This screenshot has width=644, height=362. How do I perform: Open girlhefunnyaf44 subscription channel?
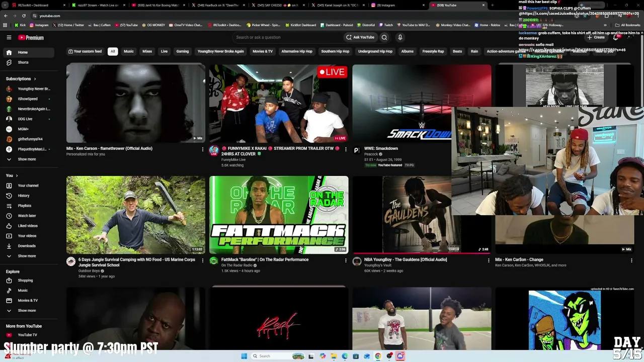(28, 139)
